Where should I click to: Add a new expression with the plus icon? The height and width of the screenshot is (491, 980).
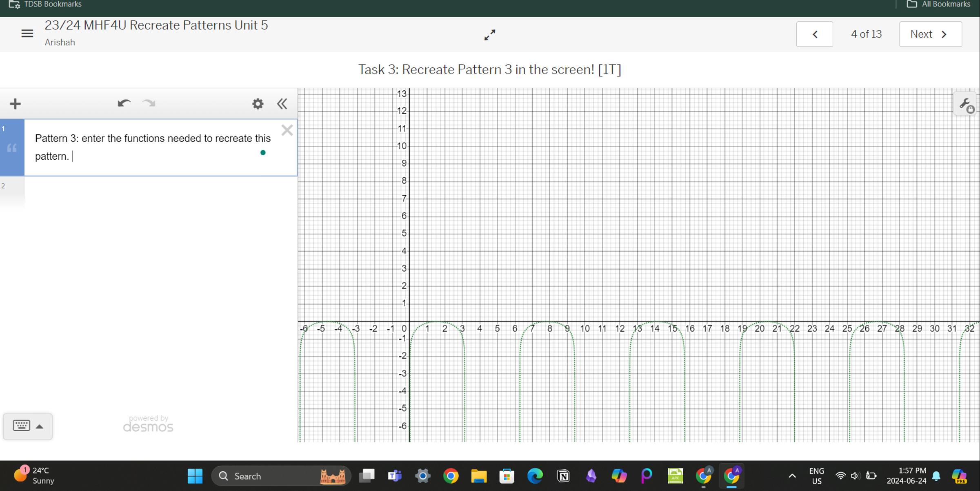15,103
